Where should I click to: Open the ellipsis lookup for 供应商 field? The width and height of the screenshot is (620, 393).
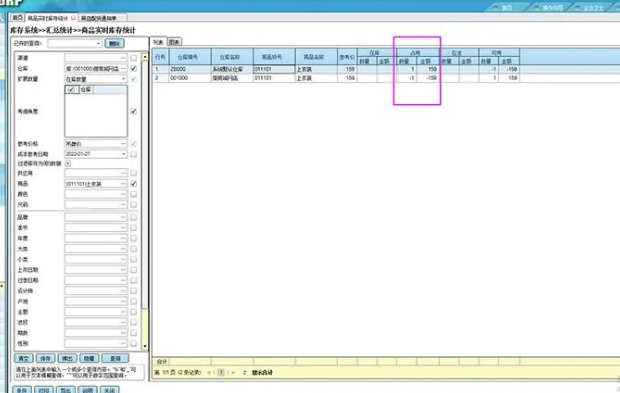pos(123,173)
